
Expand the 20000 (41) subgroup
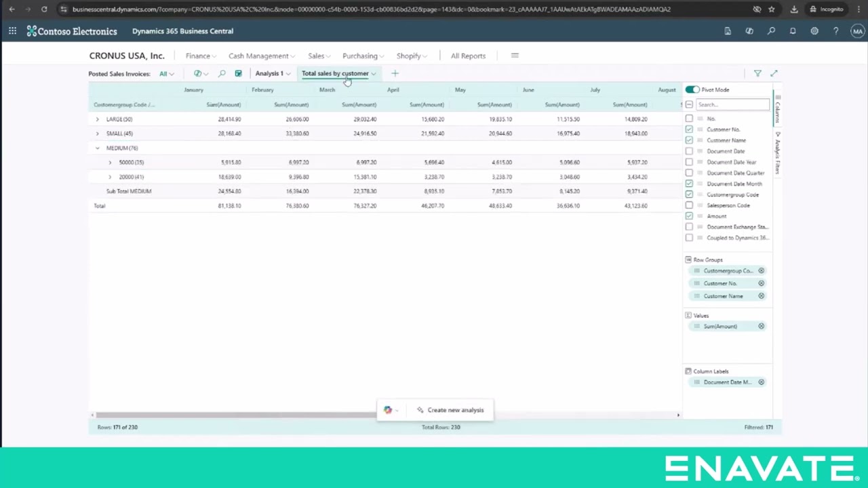[x=110, y=177]
